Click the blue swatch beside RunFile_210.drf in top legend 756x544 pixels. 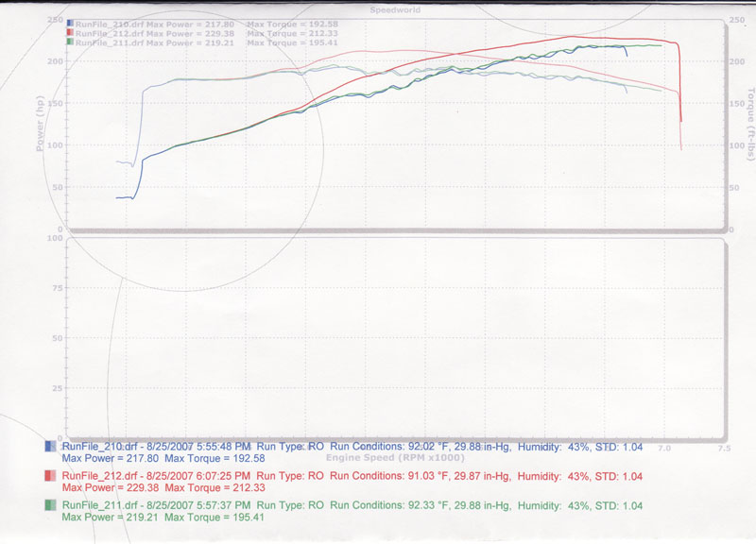pyautogui.click(x=71, y=24)
